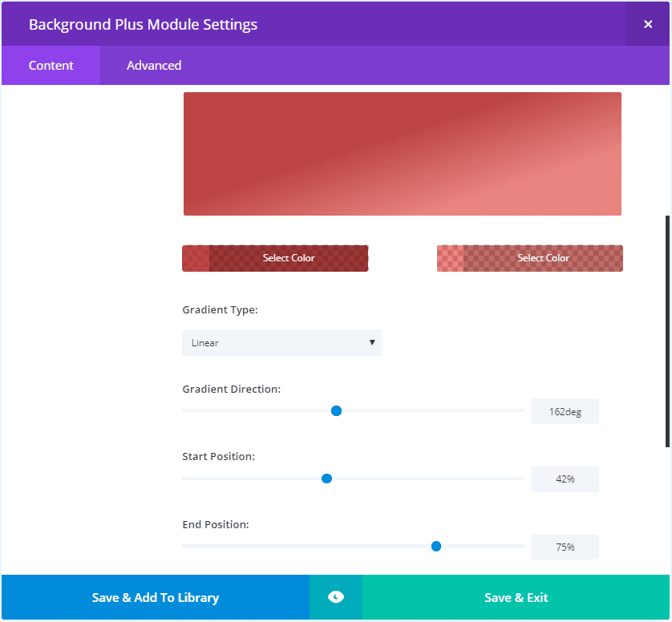The height and width of the screenshot is (622, 672).
Task: Open the Content tab
Action: (51, 66)
